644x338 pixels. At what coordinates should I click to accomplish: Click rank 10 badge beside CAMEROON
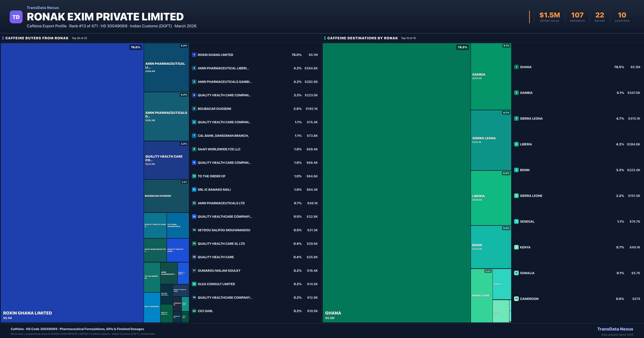516,299
